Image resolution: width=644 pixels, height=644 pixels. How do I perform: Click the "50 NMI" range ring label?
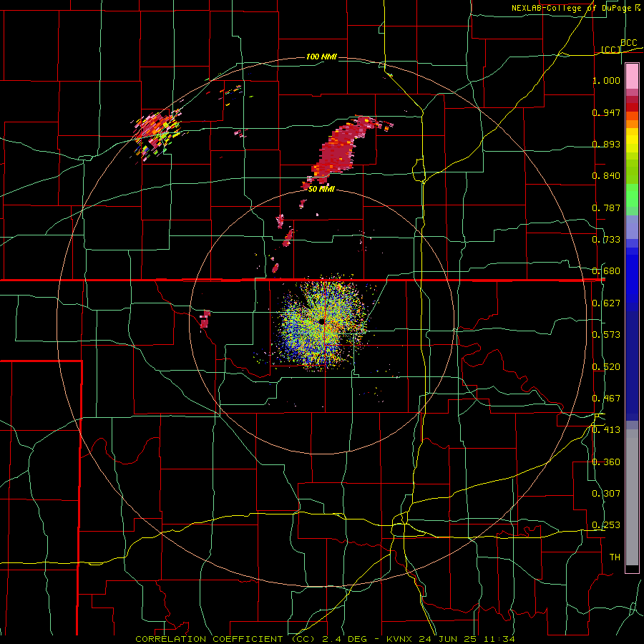coord(321,189)
